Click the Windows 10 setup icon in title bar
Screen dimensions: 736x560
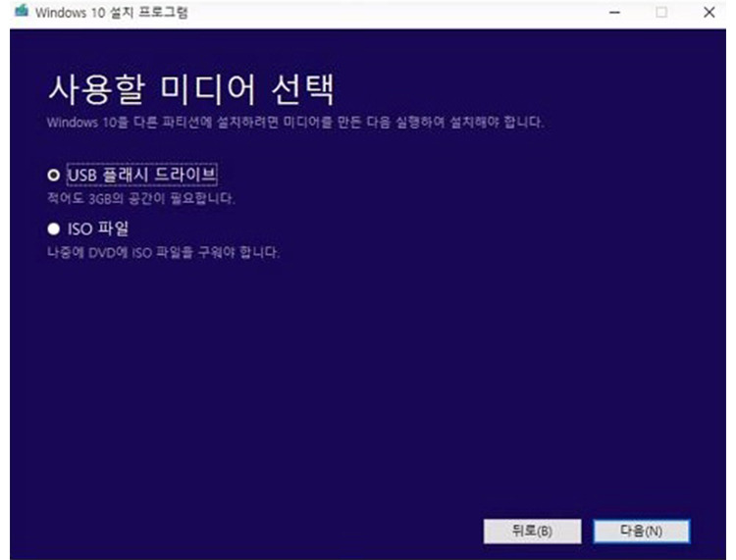pyautogui.click(x=22, y=11)
